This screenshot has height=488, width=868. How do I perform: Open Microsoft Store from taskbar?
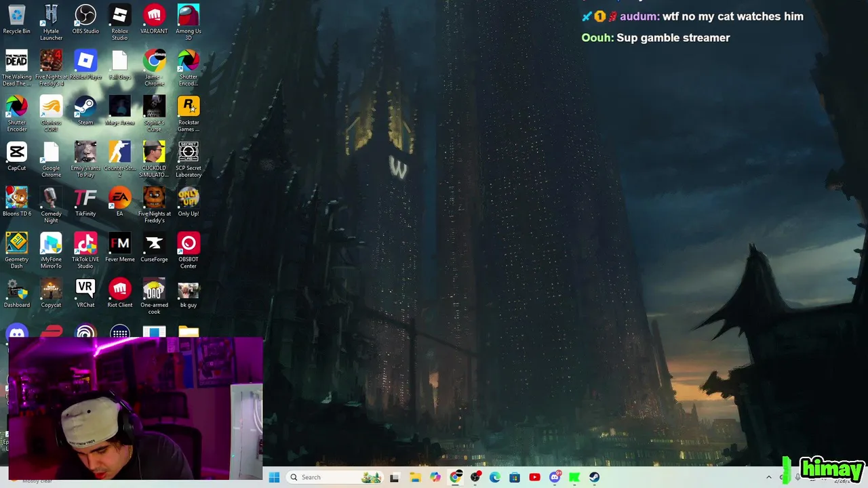(515, 477)
